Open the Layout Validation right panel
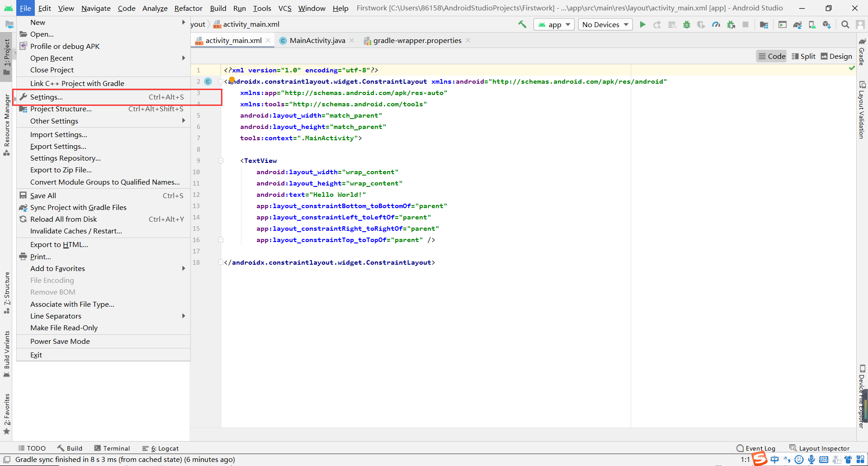The width and height of the screenshot is (868, 466). click(862, 110)
